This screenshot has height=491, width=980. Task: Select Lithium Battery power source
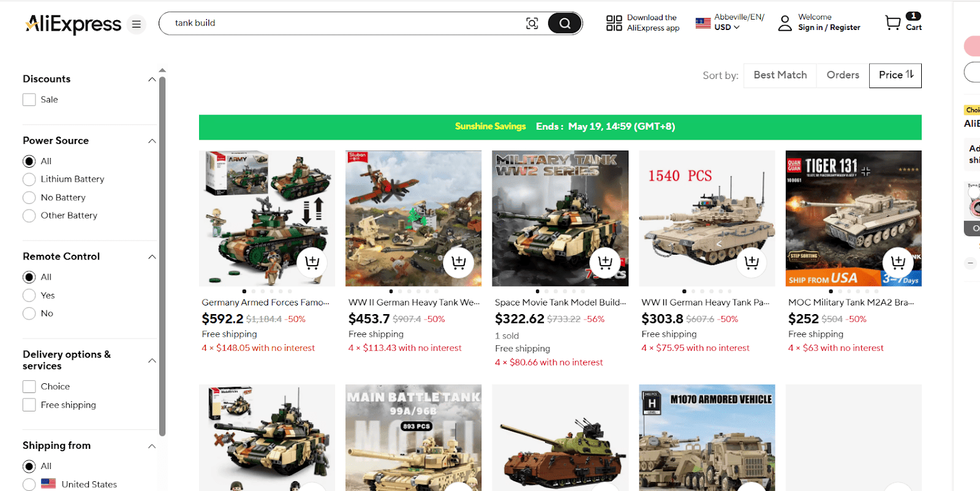(29, 179)
